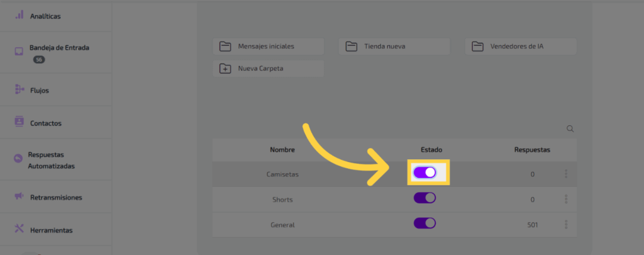Open the Tienda nueva folder
The width and height of the screenshot is (644, 255).
click(x=394, y=47)
